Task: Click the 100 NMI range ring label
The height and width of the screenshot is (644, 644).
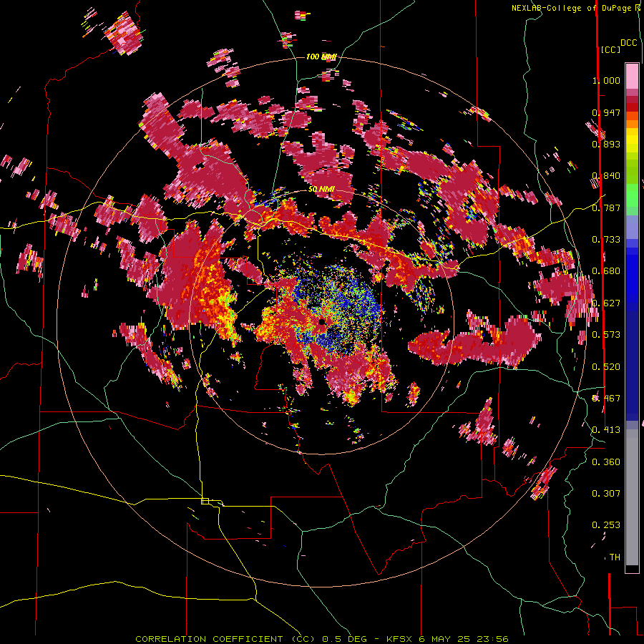Action: [321, 57]
